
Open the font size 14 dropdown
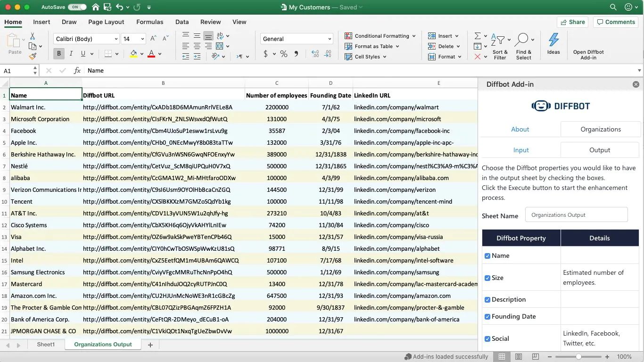142,39
